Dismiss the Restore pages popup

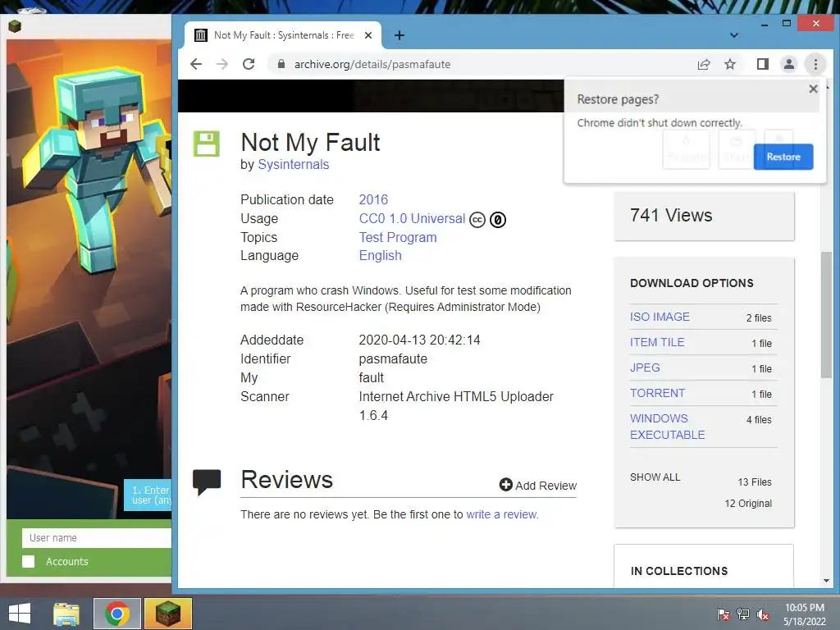(x=813, y=89)
